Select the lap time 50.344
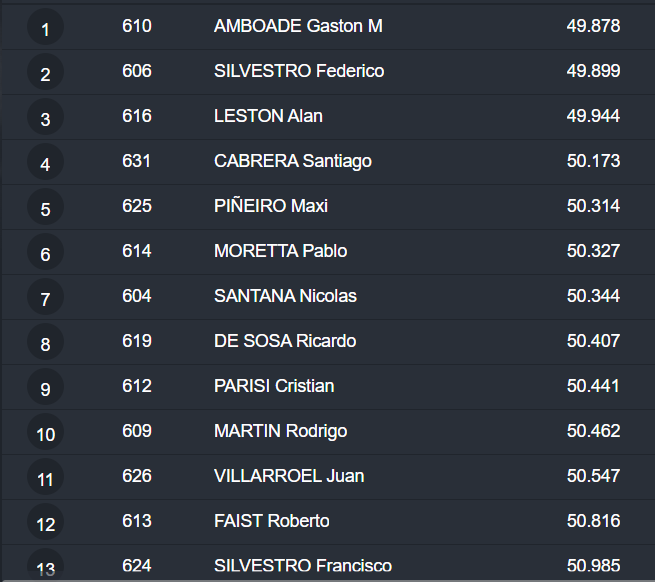Screen dimensions: 655x582 593,296
